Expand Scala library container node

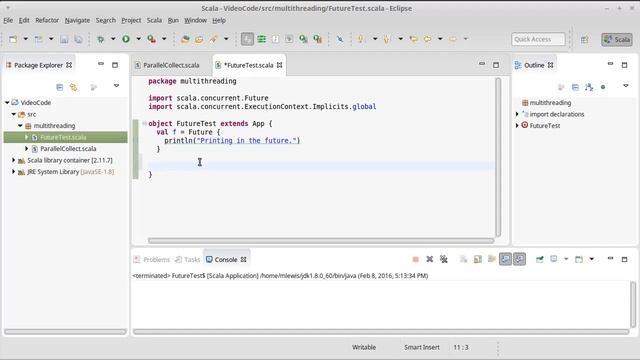[13, 160]
